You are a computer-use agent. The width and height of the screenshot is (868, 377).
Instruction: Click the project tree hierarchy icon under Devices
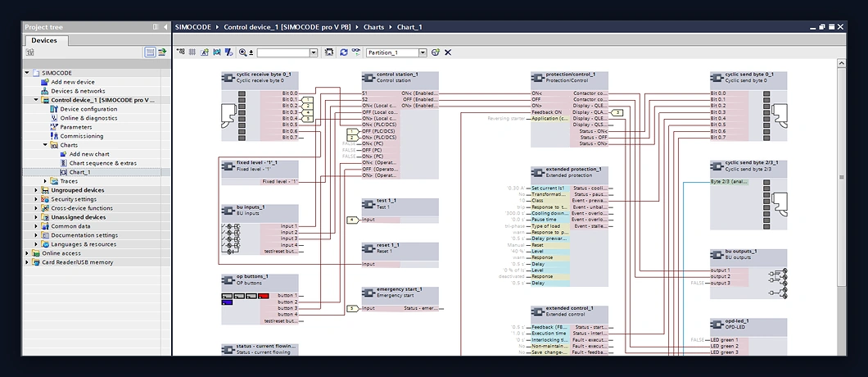tap(30, 52)
